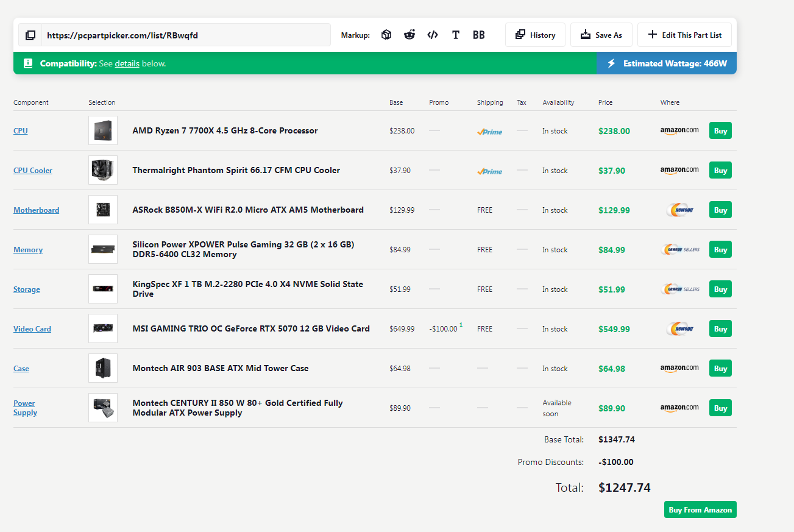Click Amazon logo in CPU row
794x532 pixels.
point(679,130)
